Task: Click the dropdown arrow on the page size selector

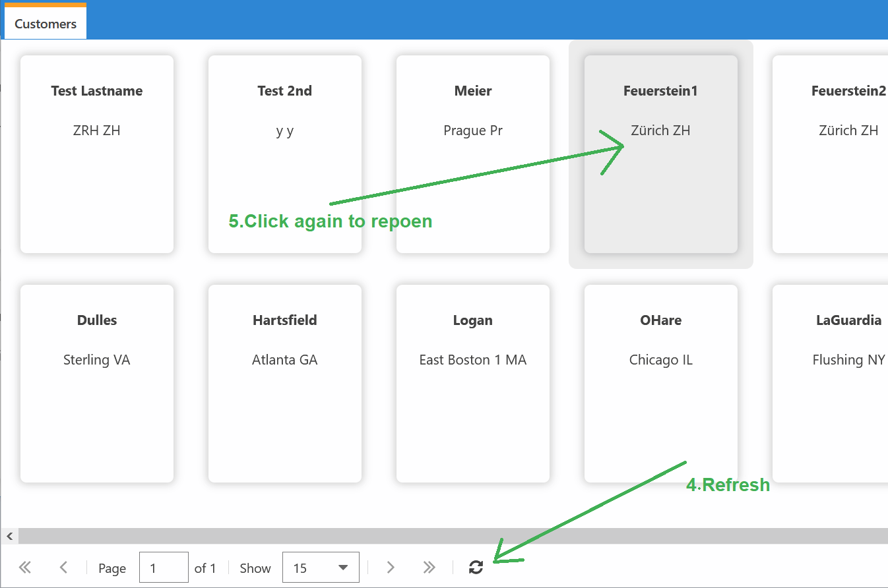Action: pos(343,567)
